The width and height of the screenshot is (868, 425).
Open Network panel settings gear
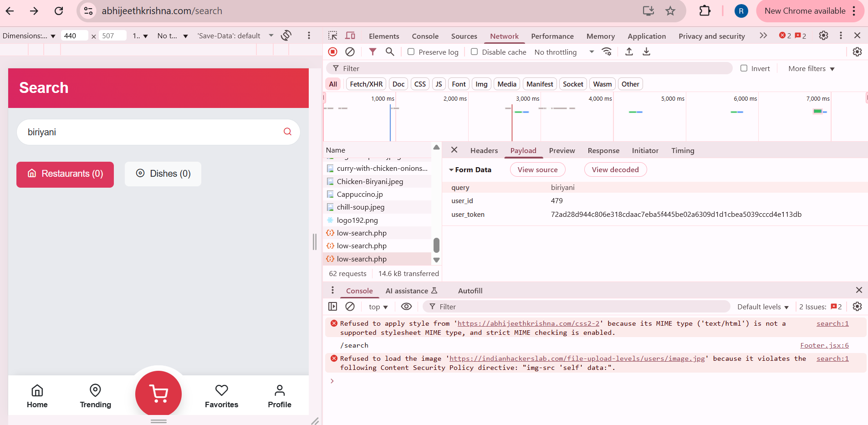point(858,52)
